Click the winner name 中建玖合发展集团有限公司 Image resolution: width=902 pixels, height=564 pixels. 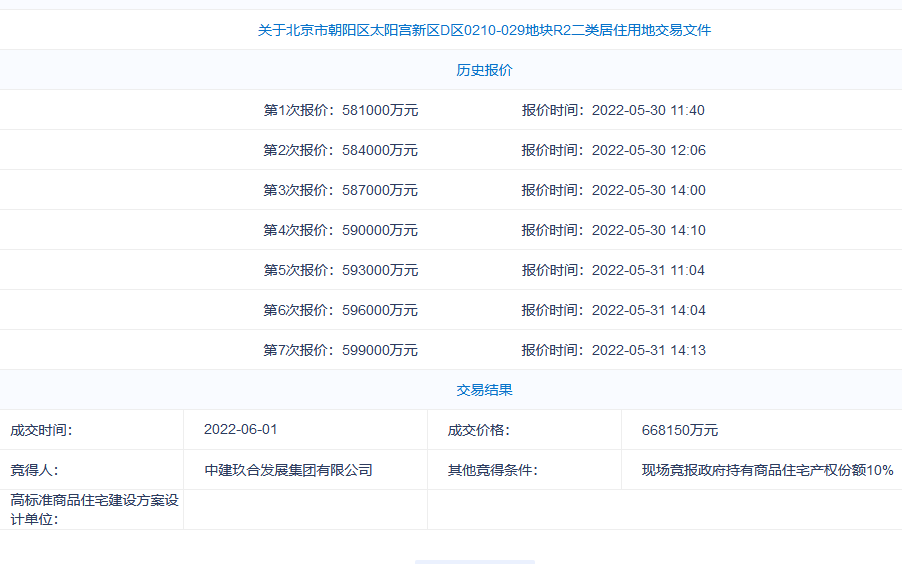(288, 470)
